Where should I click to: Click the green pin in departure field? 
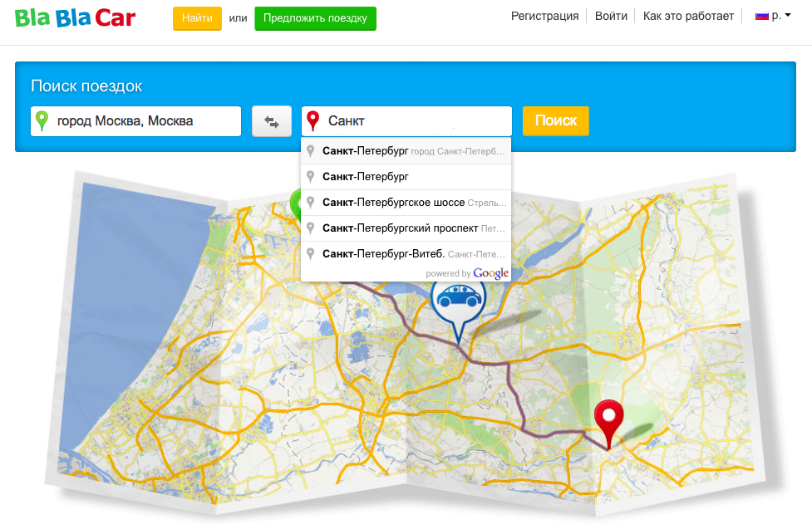point(42,121)
